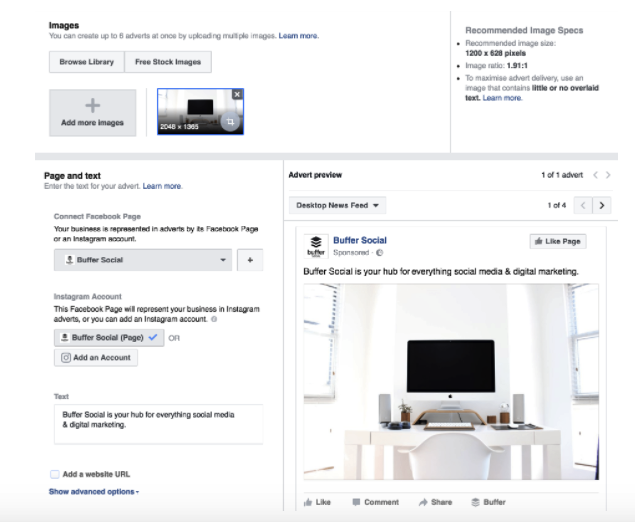Go to the next advert arrow (1 of 1 advert)

(x=608, y=175)
